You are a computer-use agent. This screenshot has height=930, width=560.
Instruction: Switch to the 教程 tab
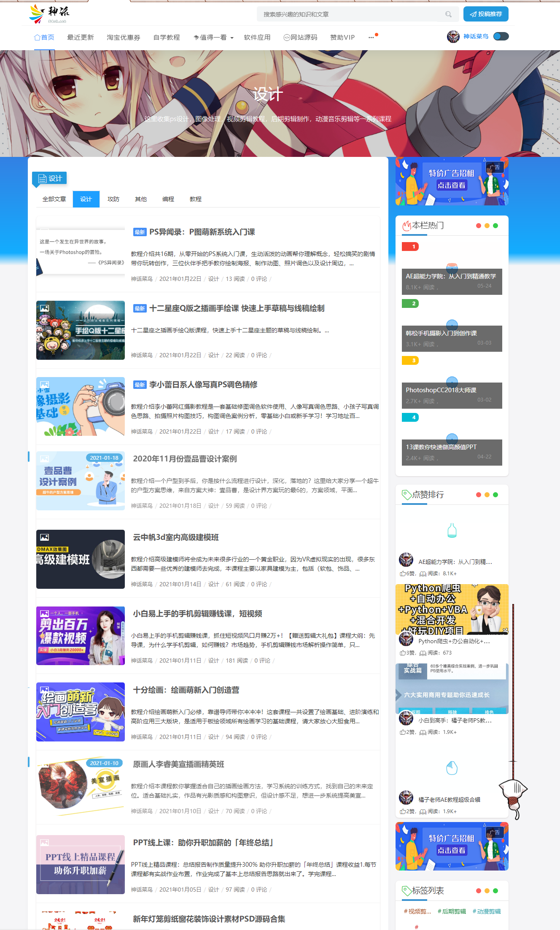pos(196,199)
